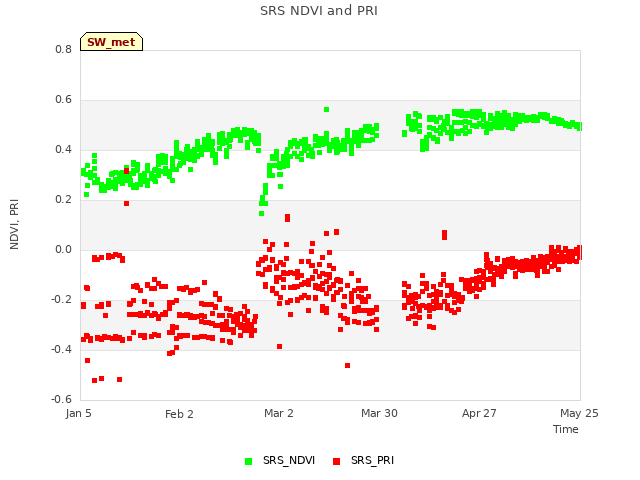The width and height of the screenshot is (640, 480).
Task: Click the NDVI, PRI y-axis title
Action: [14, 224]
